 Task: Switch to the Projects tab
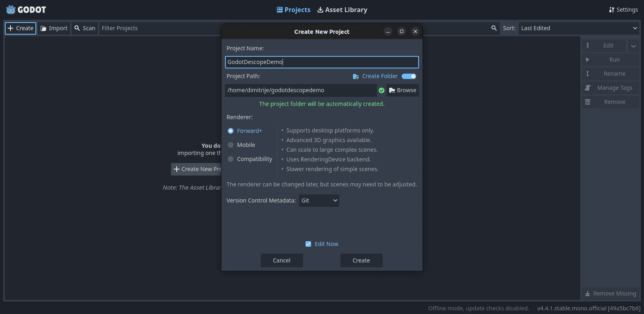click(293, 10)
